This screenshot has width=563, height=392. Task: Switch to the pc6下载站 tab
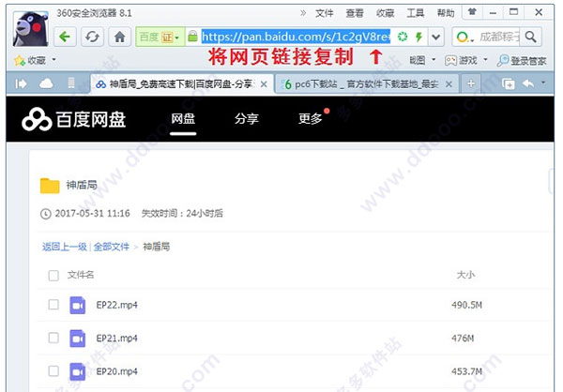pyautogui.click(x=366, y=84)
